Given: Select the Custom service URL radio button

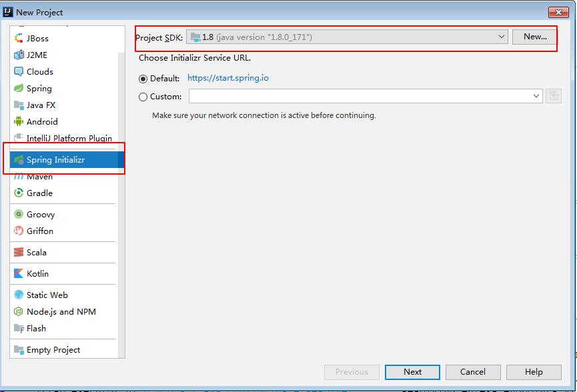Looking at the screenshot, I should coord(143,97).
